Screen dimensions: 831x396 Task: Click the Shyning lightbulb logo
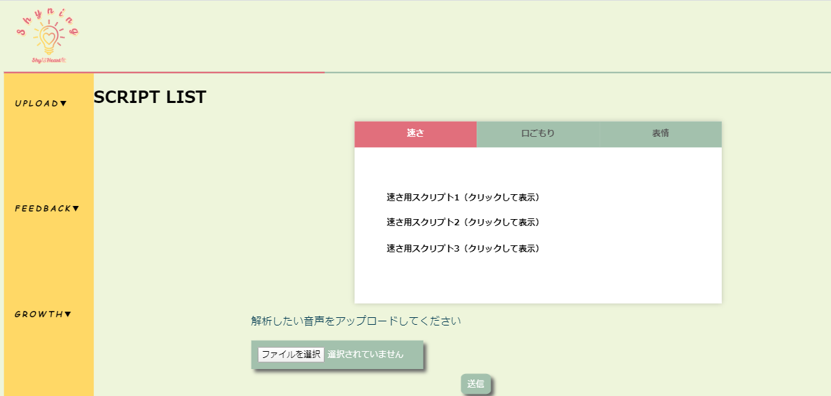point(48,36)
